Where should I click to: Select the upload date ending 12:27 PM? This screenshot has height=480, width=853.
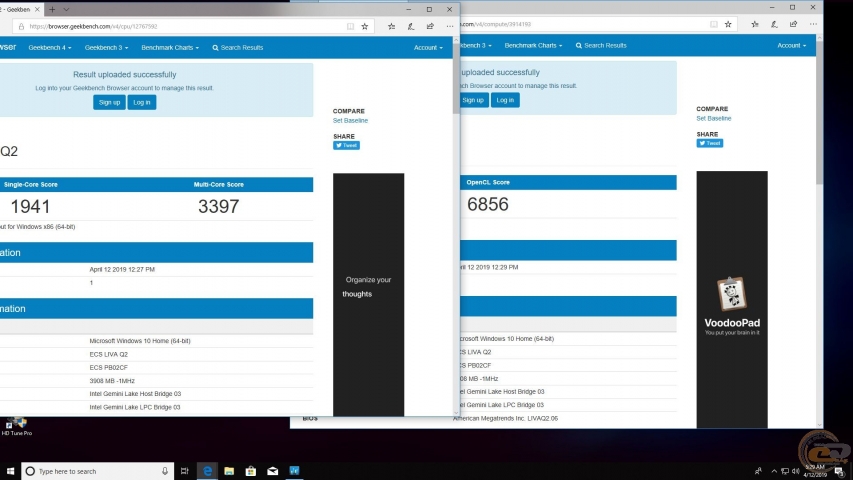[122, 269]
